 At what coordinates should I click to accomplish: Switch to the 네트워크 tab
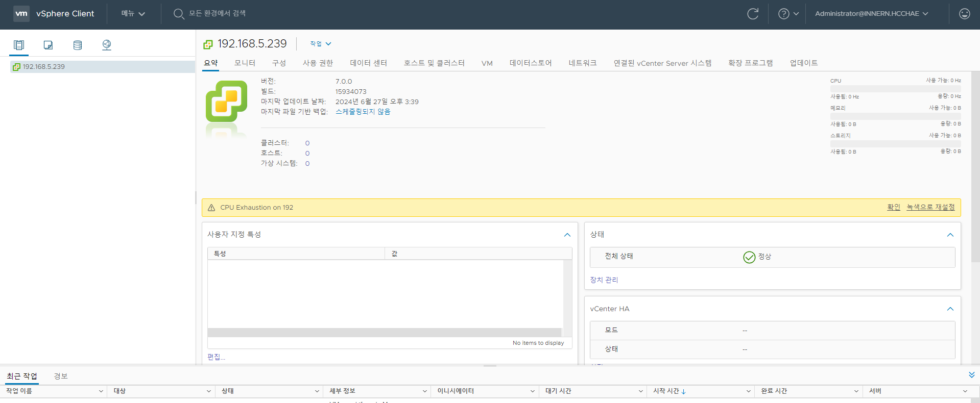(583, 63)
